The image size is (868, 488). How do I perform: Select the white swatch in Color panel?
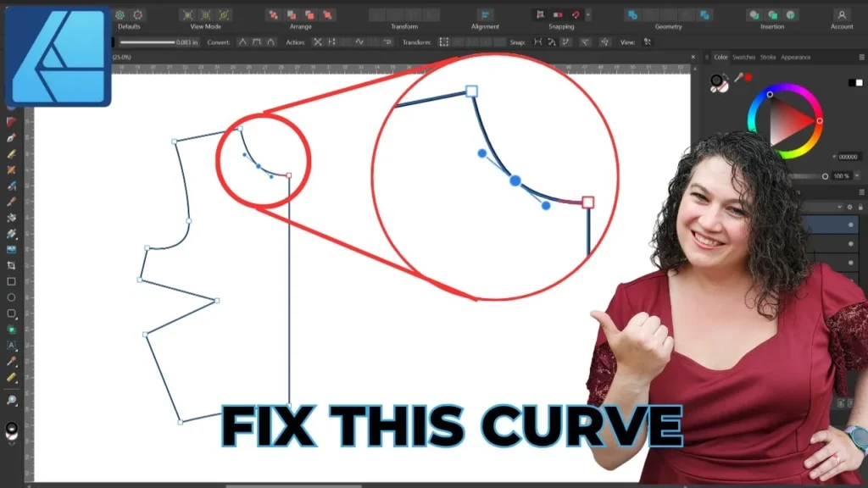click(x=860, y=82)
